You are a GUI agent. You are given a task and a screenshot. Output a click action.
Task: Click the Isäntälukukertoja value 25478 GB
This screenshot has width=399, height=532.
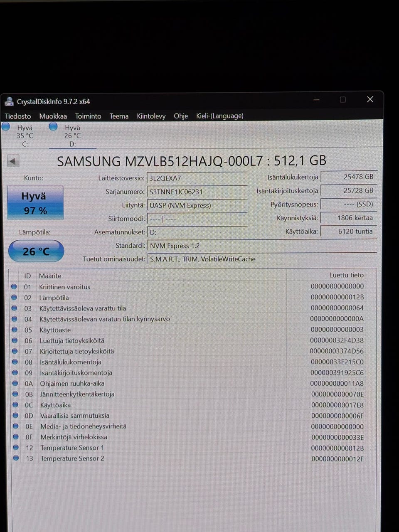(x=349, y=177)
